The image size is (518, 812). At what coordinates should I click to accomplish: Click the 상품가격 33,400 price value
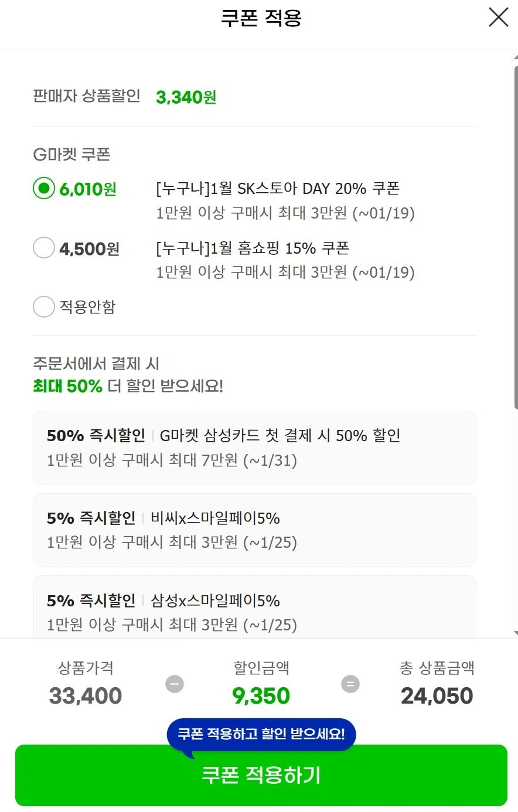(x=85, y=695)
